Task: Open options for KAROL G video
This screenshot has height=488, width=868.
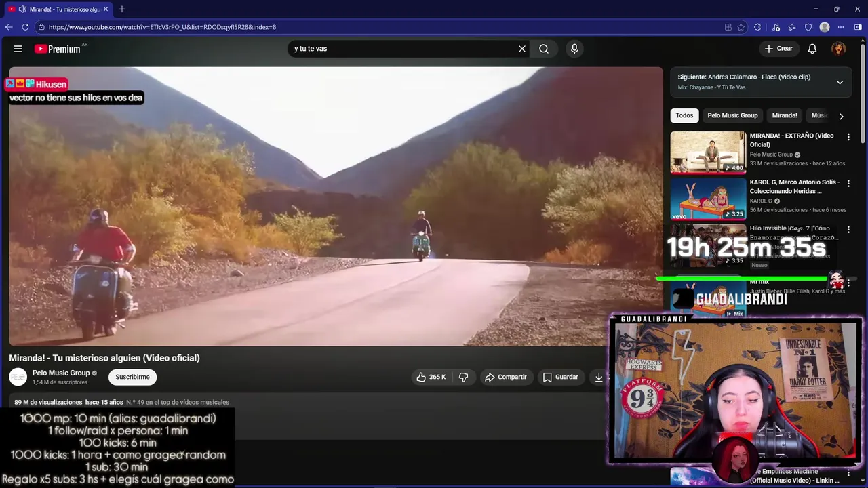Action: click(848, 183)
